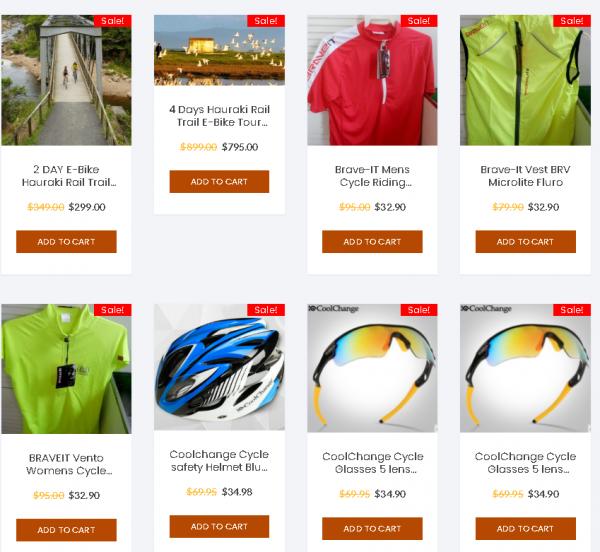Add Brave-It Vest BRV Microlite Fluro to cart
Viewport: 600px width, 552px height.
point(525,241)
